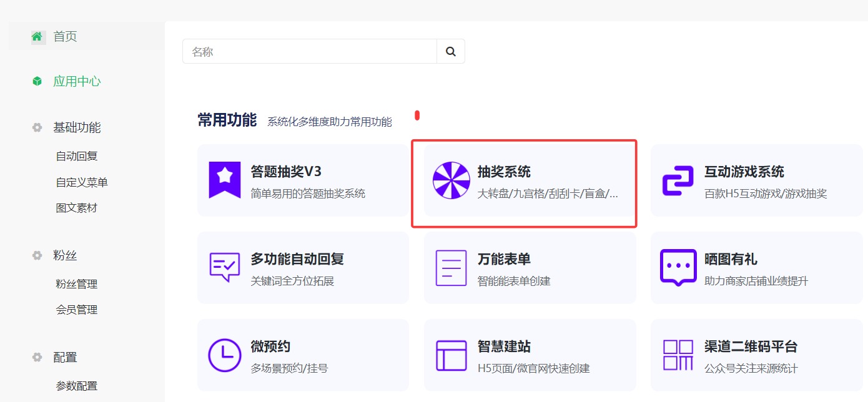This screenshot has width=868, height=402.
Task: Click the 互动游戏系统 link-shaped icon
Action: pyautogui.click(x=678, y=180)
